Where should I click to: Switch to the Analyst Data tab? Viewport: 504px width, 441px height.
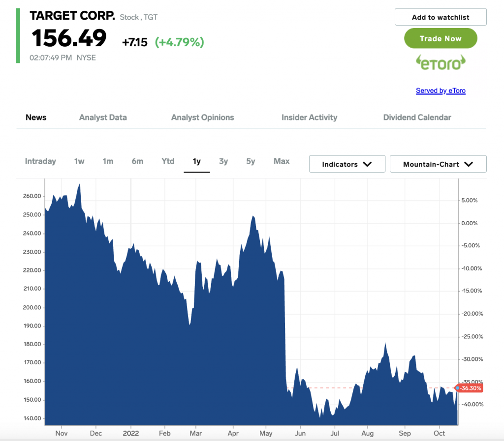103,118
